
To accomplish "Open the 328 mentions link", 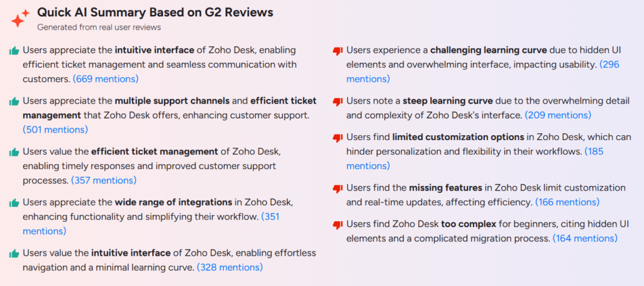I will pyautogui.click(x=230, y=268).
